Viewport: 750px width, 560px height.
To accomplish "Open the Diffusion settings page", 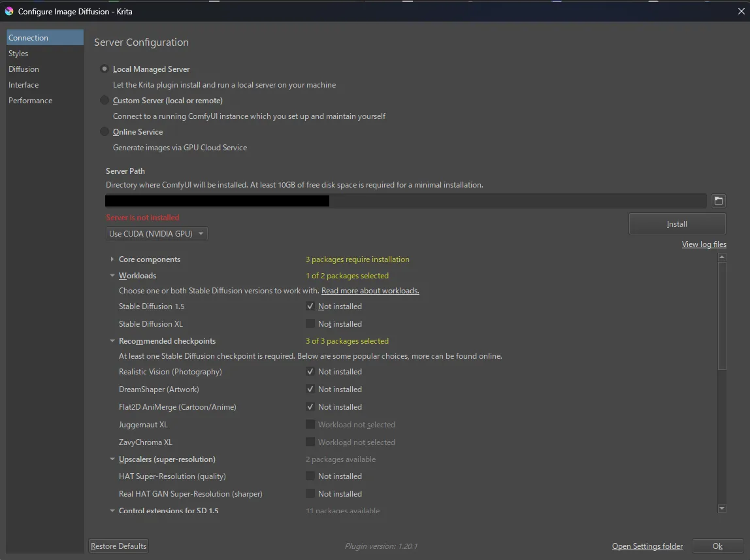I will pos(45,69).
